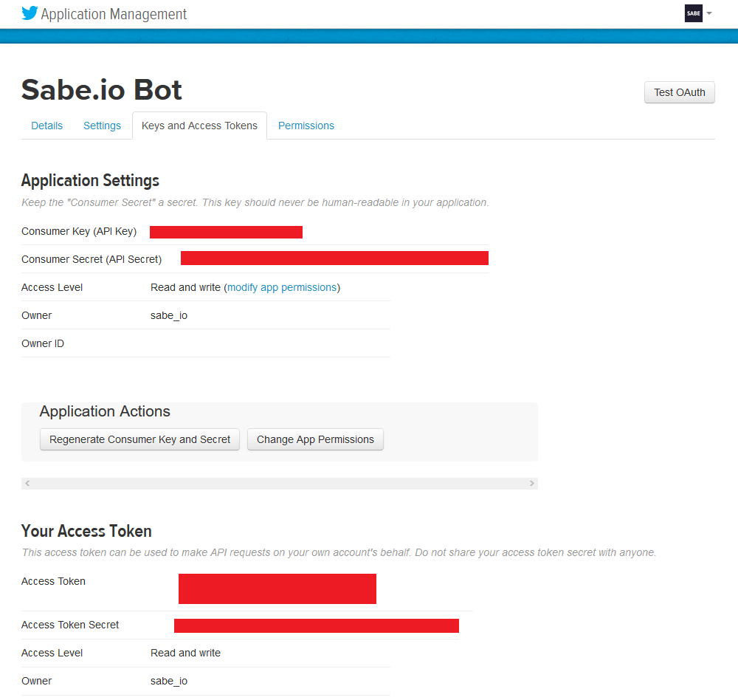
Task: Click the Access Token Secret label
Action: [x=70, y=625]
